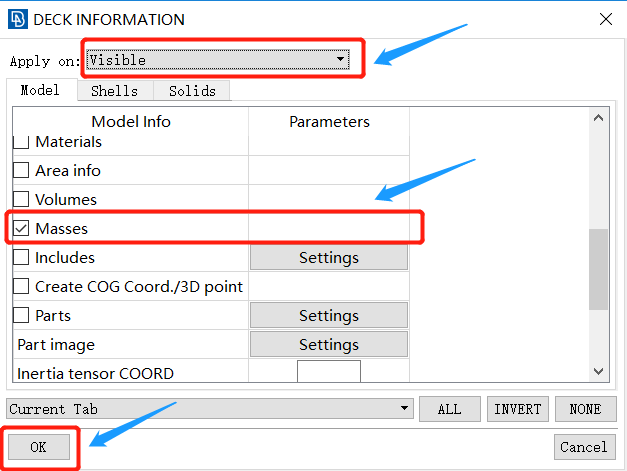Switch to the Solids tab

coord(192,91)
